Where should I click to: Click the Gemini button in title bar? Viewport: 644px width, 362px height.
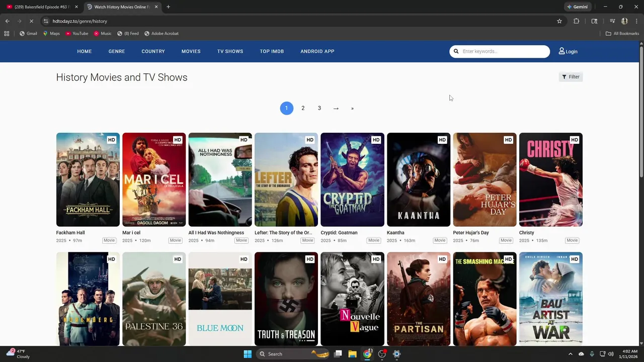(577, 7)
